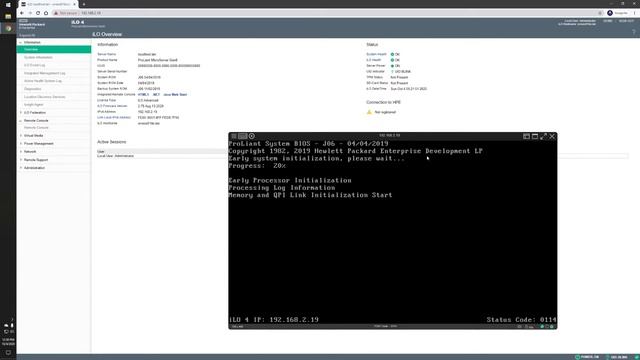Image resolution: width=640 pixels, height=360 pixels.
Task: Go to the browser home page
Action: 46,13
